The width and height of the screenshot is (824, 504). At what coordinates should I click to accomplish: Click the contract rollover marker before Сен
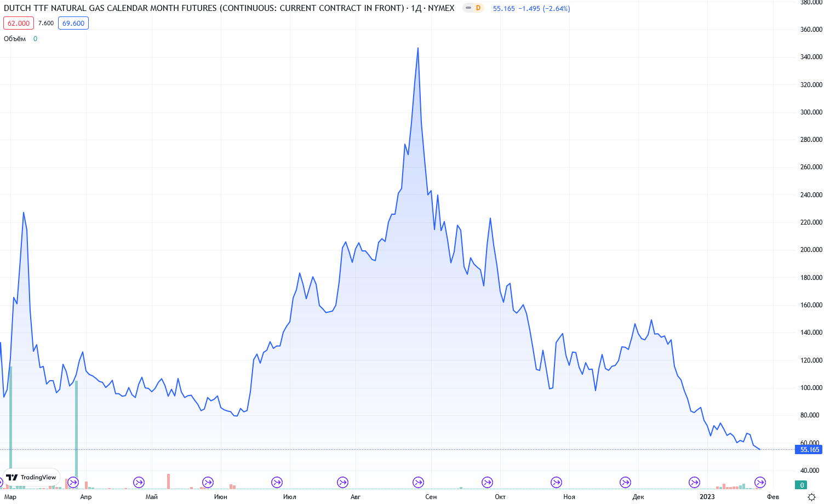418,483
